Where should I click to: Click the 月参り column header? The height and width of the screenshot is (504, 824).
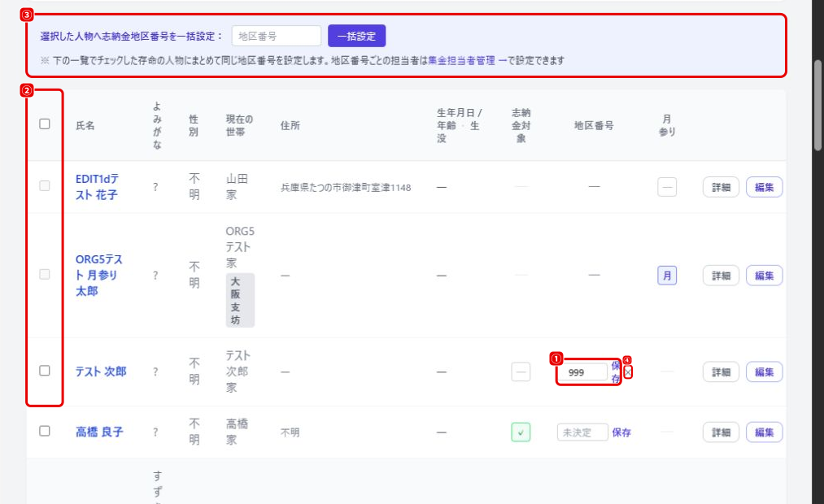click(x=667, y=125)
